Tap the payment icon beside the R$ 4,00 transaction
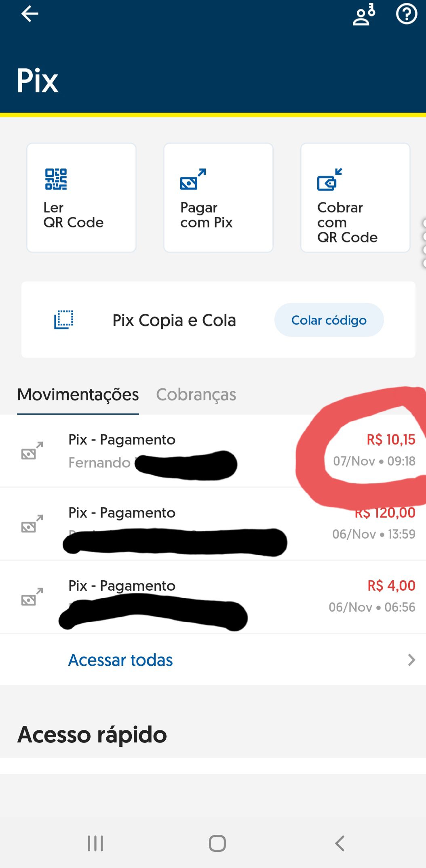This screenshot has width=426, height=868. click(x=32, y=597)
